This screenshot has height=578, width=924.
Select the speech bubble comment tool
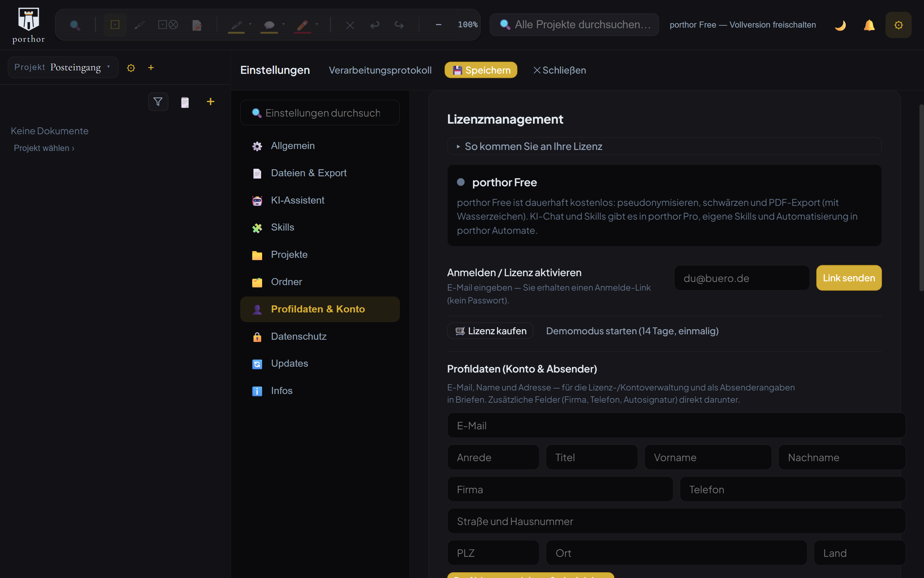pos(269,25)
